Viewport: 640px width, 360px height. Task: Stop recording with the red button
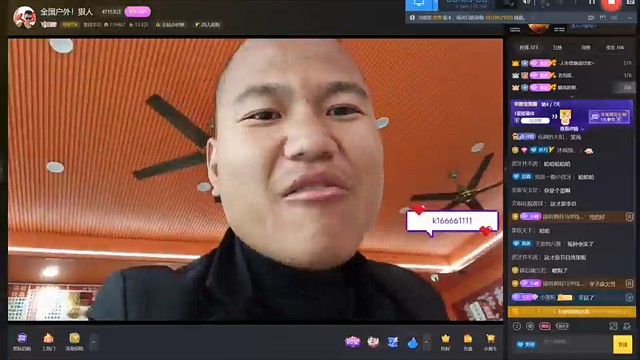(611, 3)
